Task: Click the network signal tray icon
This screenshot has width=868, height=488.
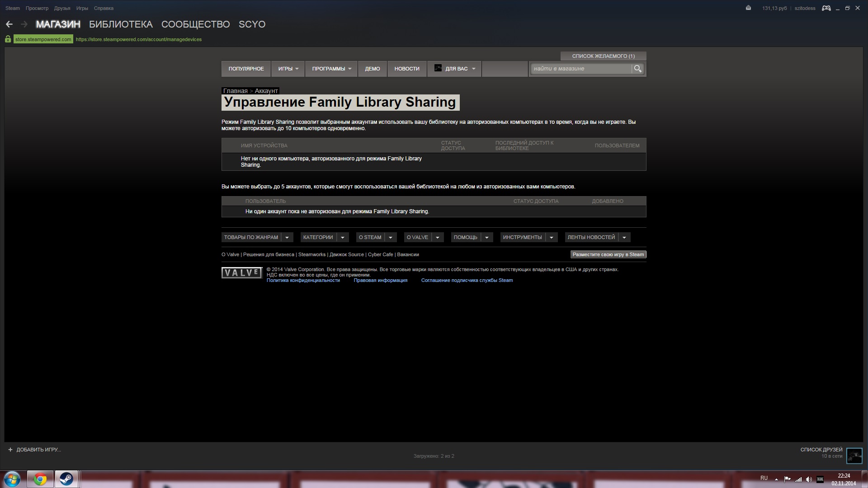Action: 798,479
